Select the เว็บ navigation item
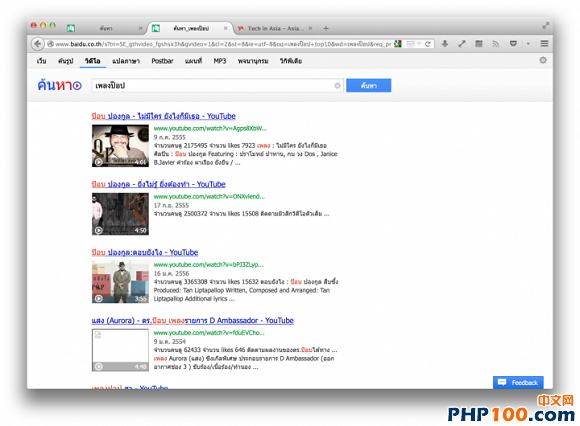 pos(41,61)
